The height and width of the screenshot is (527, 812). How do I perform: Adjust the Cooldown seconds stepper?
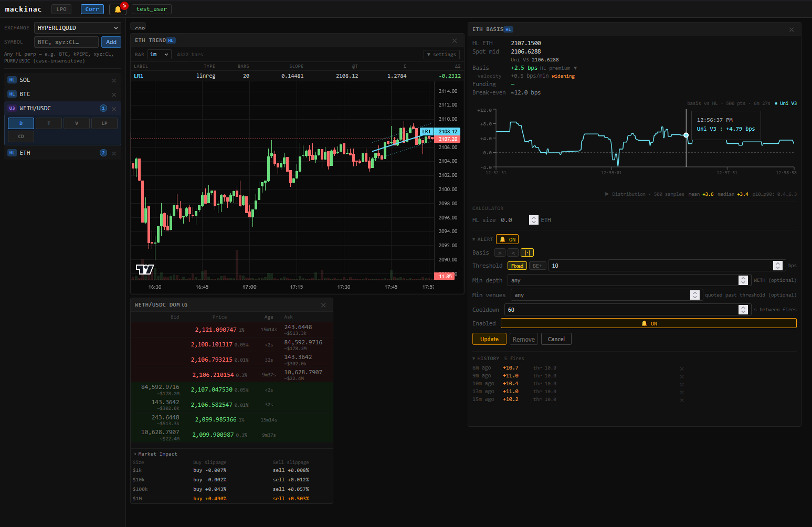click(x=743, y=310)
